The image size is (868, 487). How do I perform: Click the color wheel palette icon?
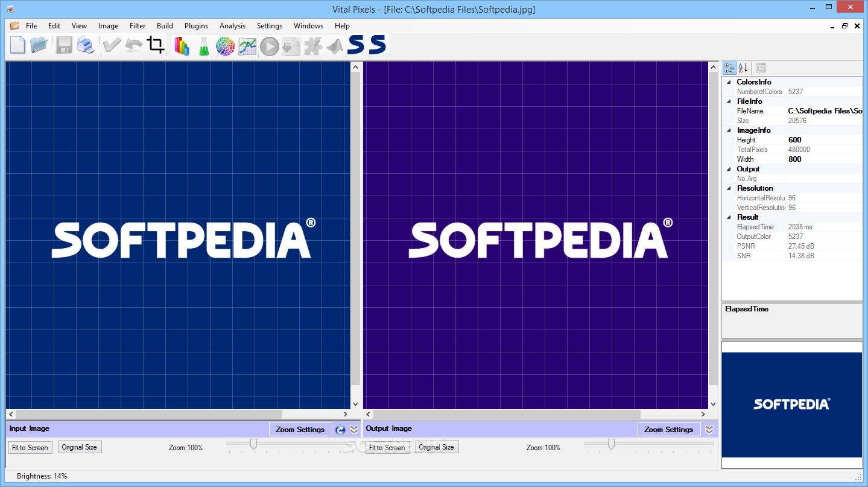[225, 46]
